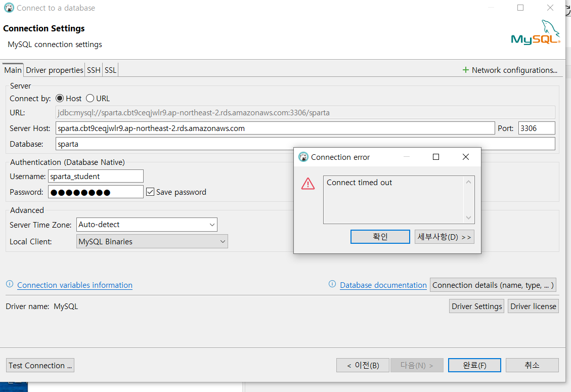This screenshot has width=571, height=392.
Task: Open Database documentation link
Action: click(x=383, y=285)
